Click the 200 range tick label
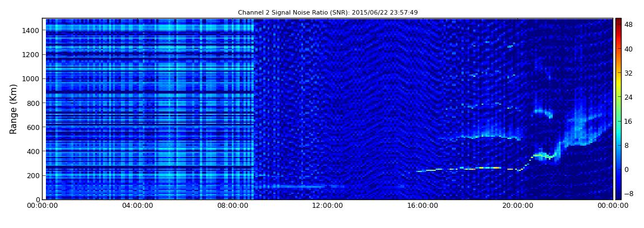The width and height of the screenshot is (644, 228). [33, 176]
